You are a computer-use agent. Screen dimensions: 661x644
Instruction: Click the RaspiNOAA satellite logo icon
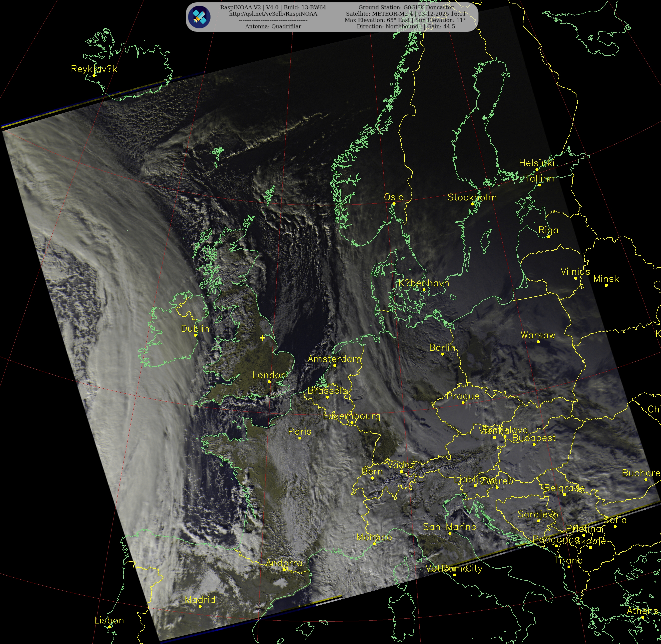(200, 17)
